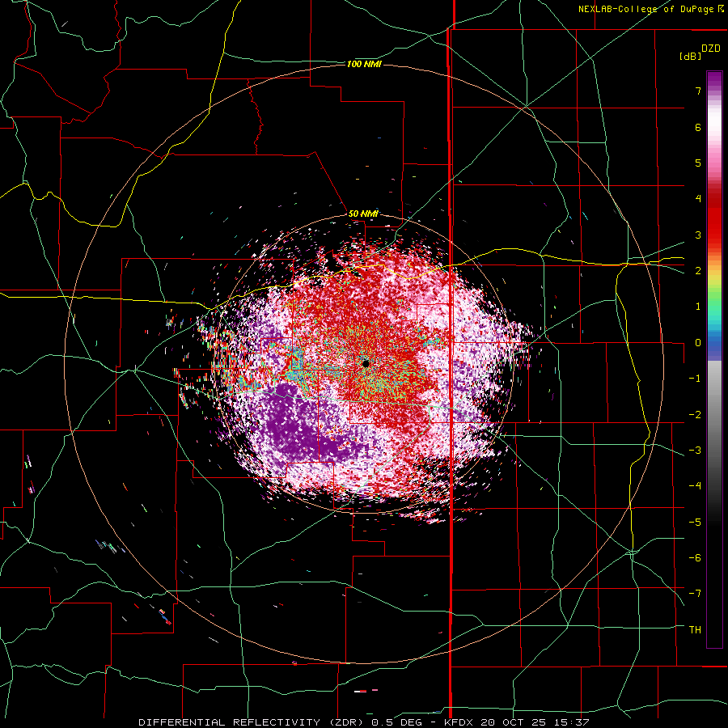Click the legend value 2
The height and width of the screenshot is (728, 728).
[x=698, y=271]
